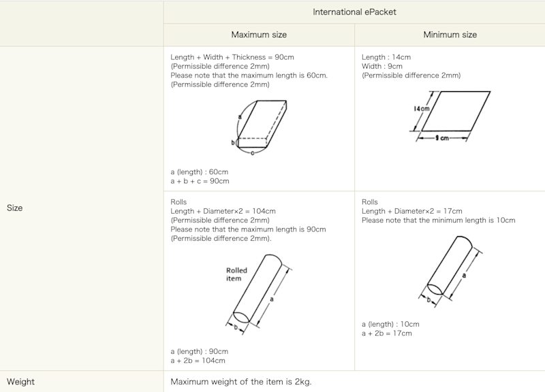
Task: Click the 'Weight' row label
Action: 20,382
